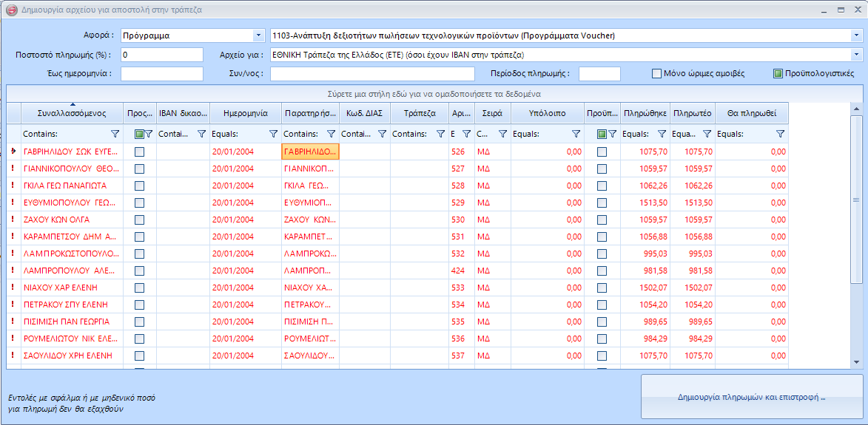
Task: Open filter funnel for Ημερομηνία column
Action: [x=274, y=134]
